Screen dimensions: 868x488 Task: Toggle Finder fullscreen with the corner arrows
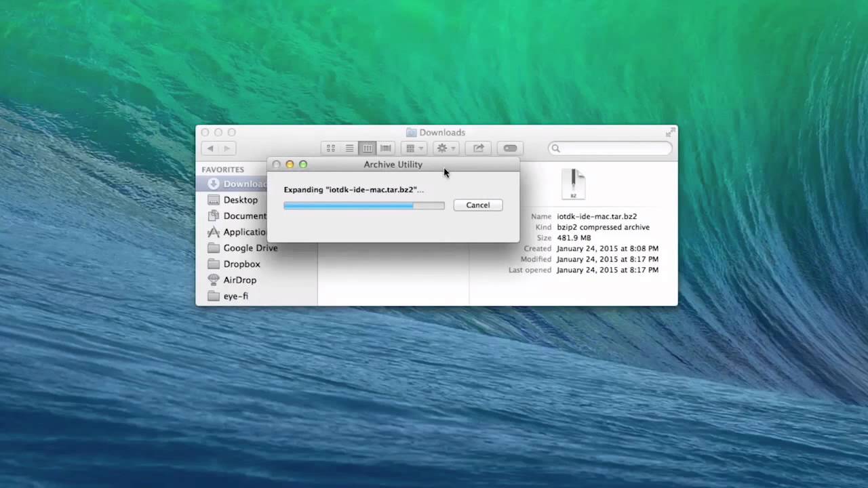tap(671, 132)
